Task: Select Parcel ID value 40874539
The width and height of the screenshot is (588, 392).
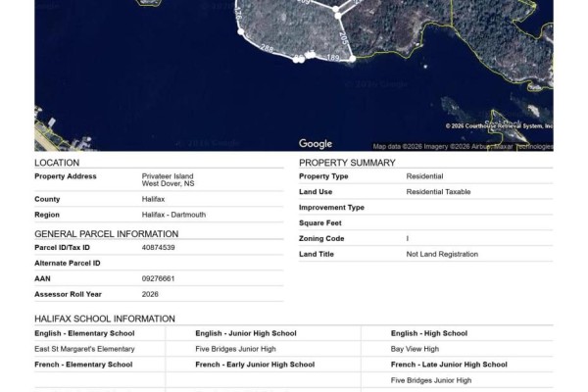Action: tap(158, 248)
